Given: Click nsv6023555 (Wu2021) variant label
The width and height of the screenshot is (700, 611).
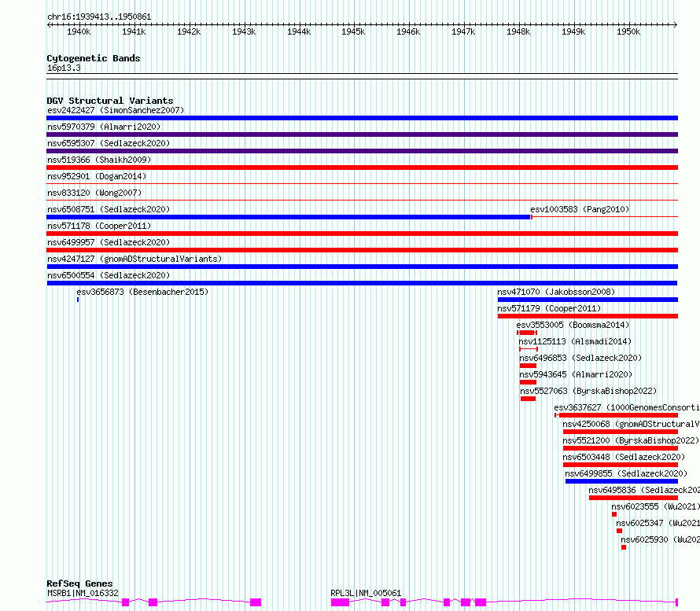Looking at the screenshot, I should click(x=655, y=506).
